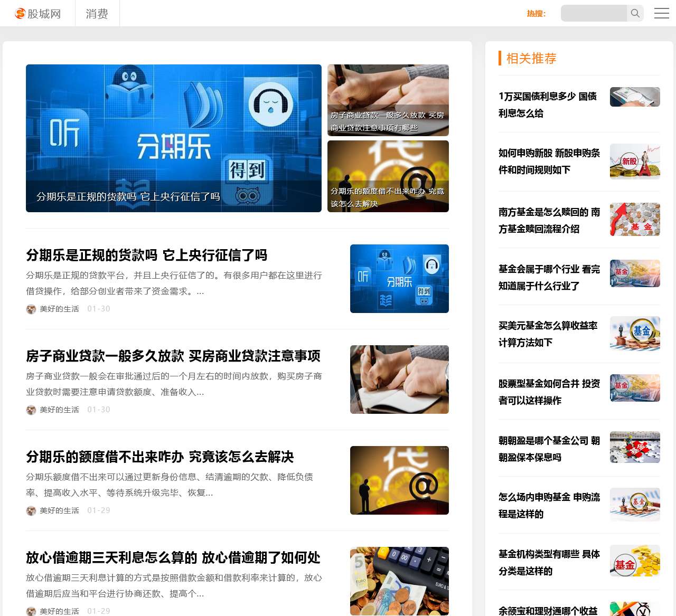Open sidebar link 股票型基金如何合并
The image size is (676, 616).
[x=549, y=392]
